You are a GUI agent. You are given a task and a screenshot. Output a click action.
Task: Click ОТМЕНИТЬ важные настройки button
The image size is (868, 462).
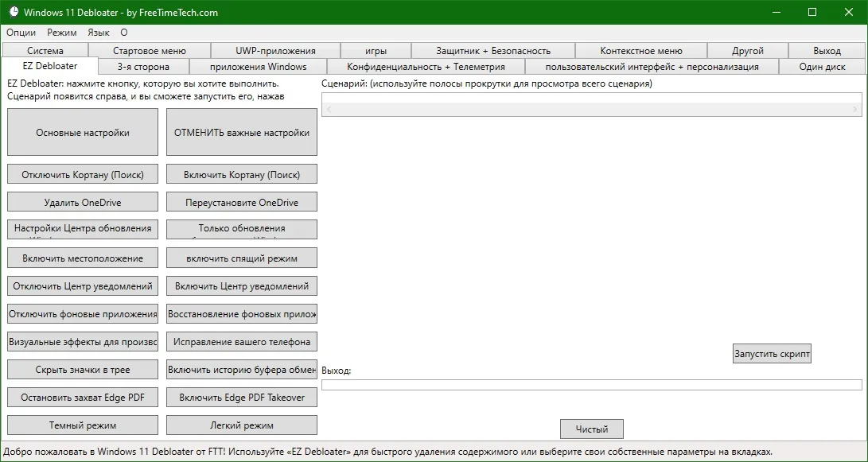click(x=242, y=132)
